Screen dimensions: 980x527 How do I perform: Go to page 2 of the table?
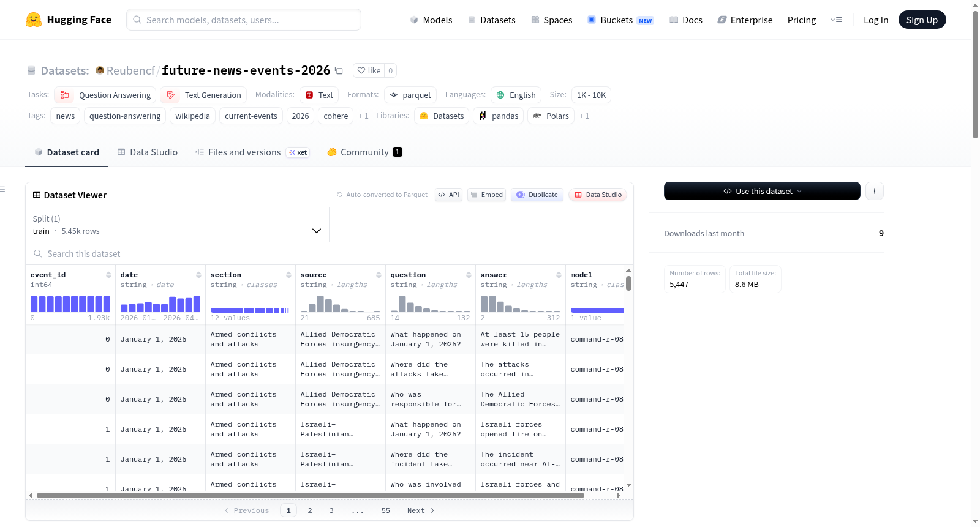coord(310,510)
